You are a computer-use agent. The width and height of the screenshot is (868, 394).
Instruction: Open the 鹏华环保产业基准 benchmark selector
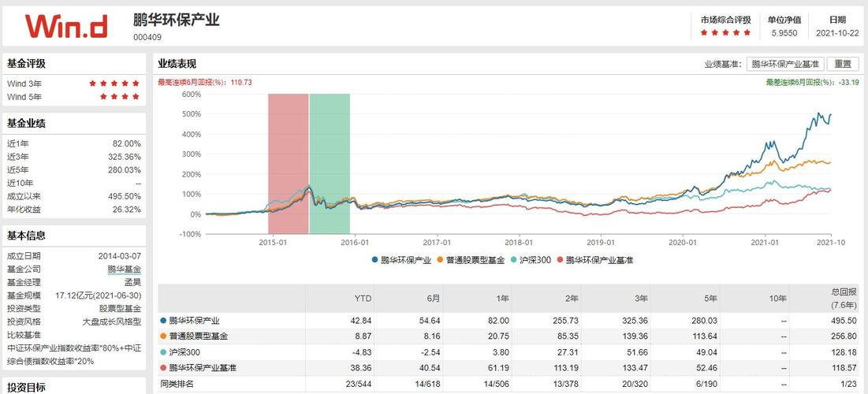(x=784, y=64)
